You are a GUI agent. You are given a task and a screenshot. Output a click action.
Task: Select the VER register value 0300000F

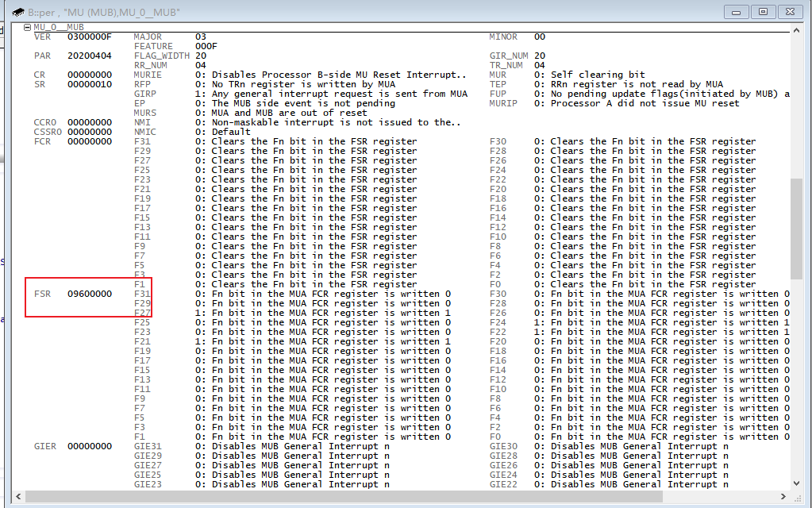coord(90,37)
